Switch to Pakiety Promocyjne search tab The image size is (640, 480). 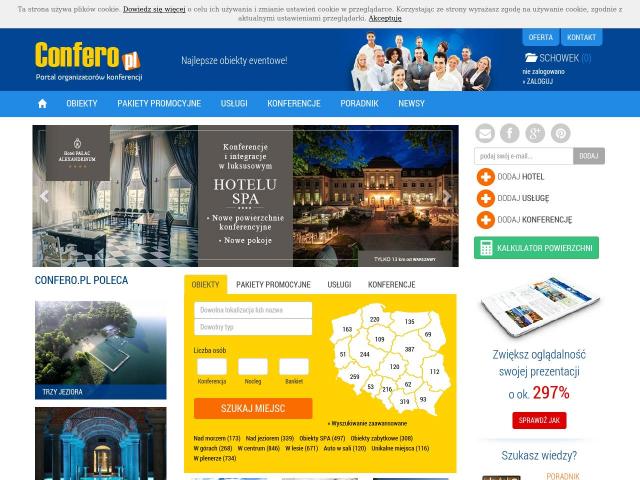pos(273,284)
